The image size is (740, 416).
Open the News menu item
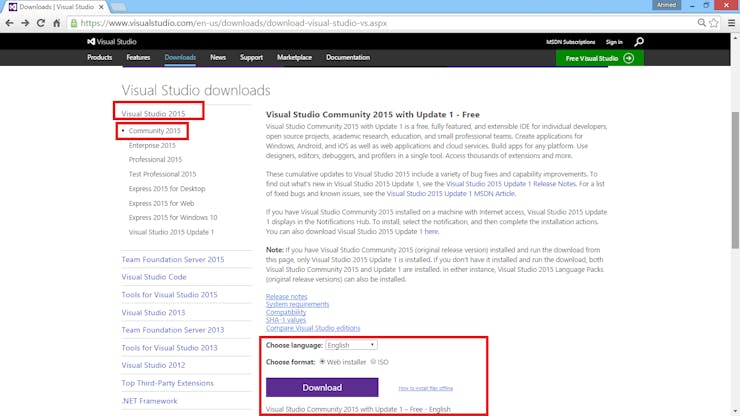(218, 57)
